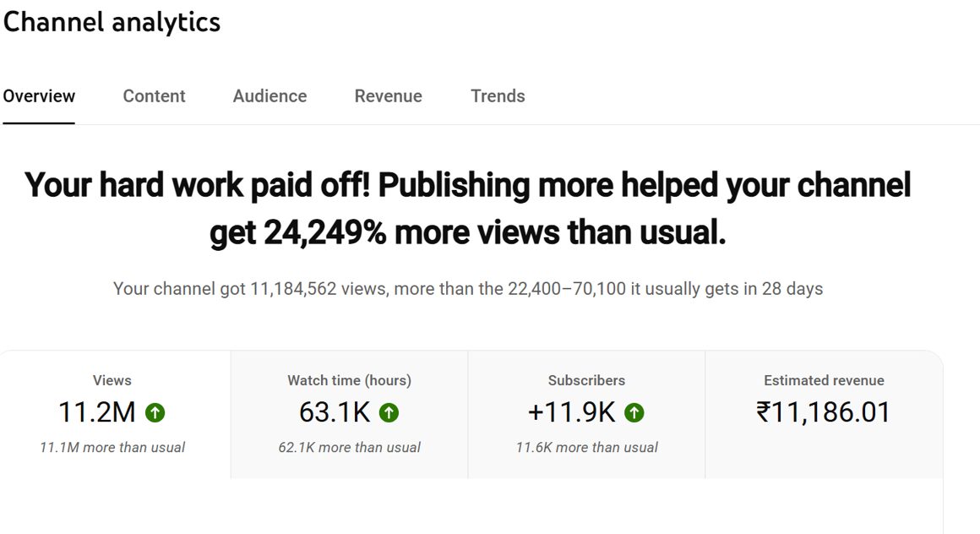
Task: Open the Audience tab
Action: (270, 96)
